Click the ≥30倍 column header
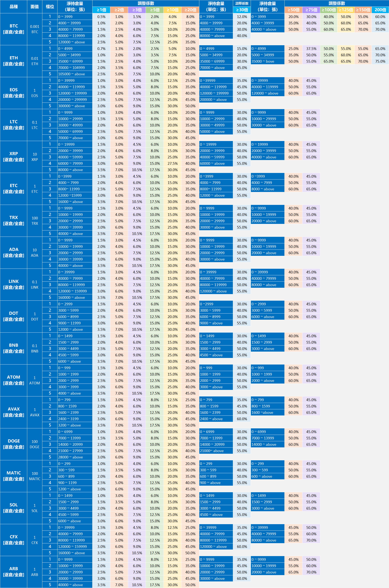 [x=242, y=10]
